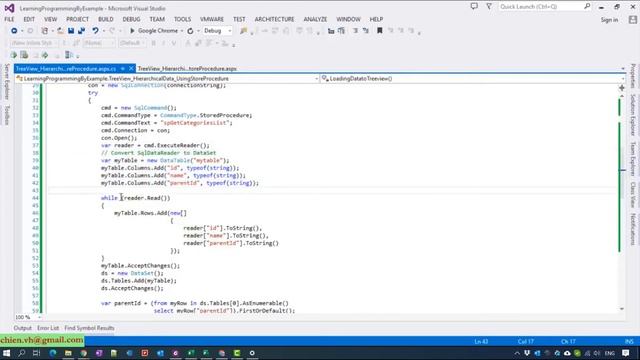Click the notifications filter flag icon

489,7
